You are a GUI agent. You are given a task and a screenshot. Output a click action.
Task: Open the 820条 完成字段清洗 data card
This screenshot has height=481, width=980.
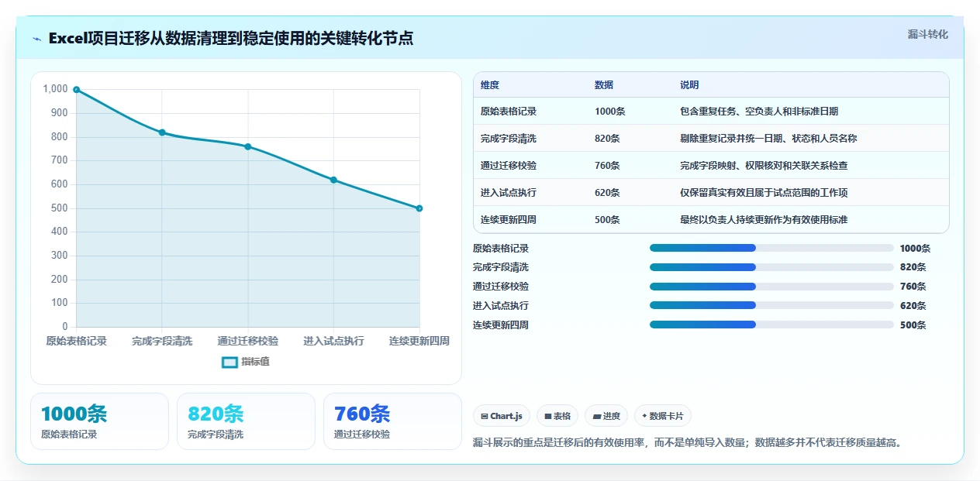(x=246, y=421)
